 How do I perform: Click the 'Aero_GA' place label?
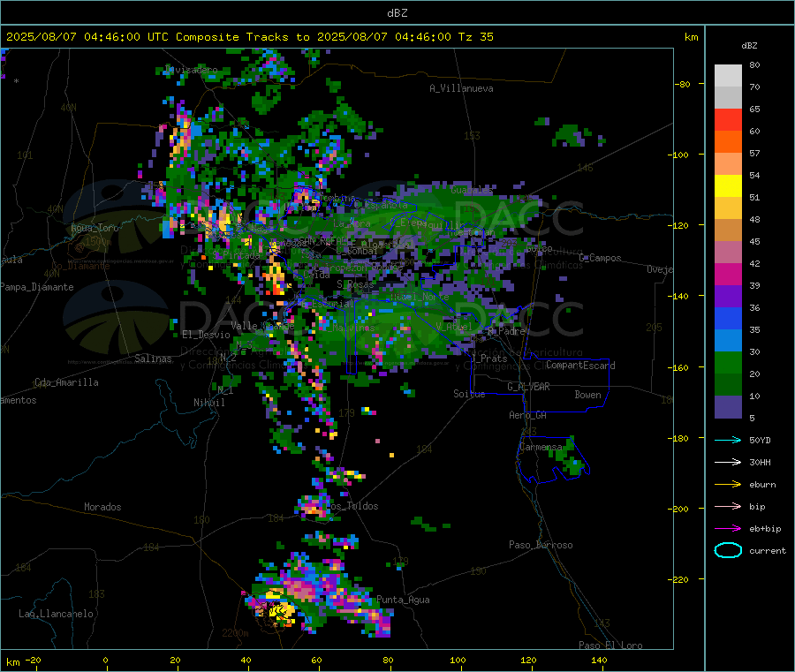click(x=527, y=415)
